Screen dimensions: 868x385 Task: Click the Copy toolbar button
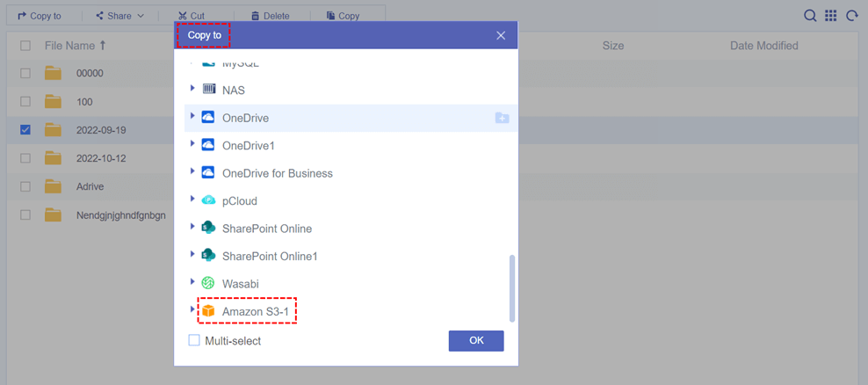click(344, 16)
